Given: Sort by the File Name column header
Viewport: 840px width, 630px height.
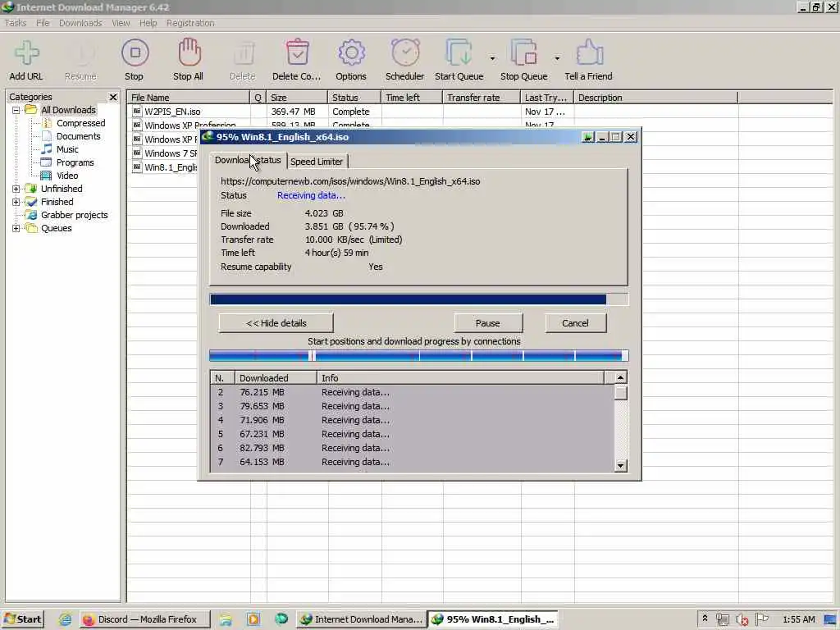Looking at the screenshot, I should [x=189, y=98].
